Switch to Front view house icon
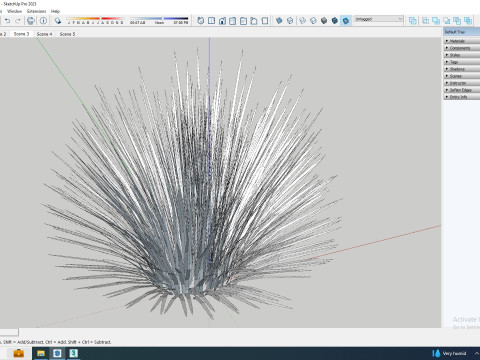480x360 pixels. tap(222, 21)
